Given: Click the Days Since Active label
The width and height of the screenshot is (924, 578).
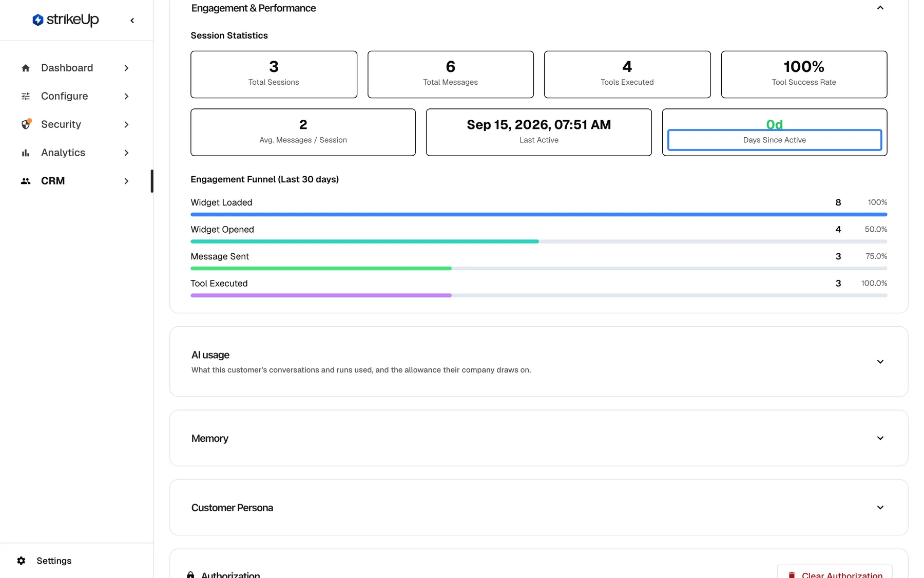Looking at the screenshot, I should coord(774,140).
